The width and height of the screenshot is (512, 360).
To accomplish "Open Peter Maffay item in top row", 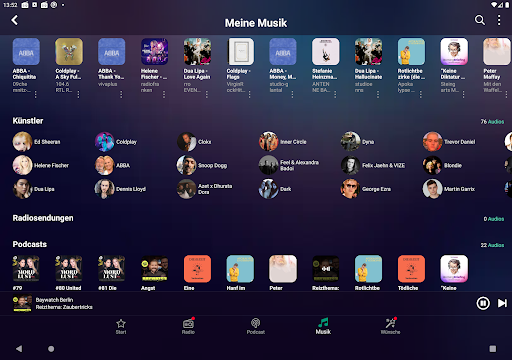I will coord(497,51).
